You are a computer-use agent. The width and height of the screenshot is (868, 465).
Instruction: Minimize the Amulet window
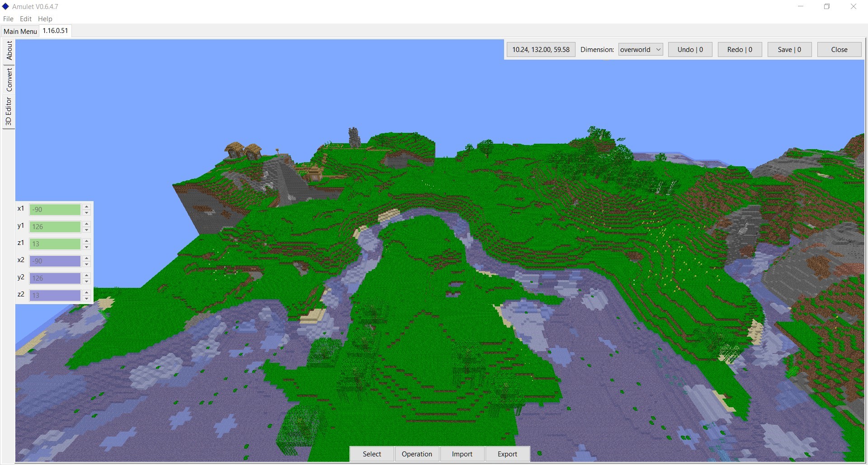(801, 6)
